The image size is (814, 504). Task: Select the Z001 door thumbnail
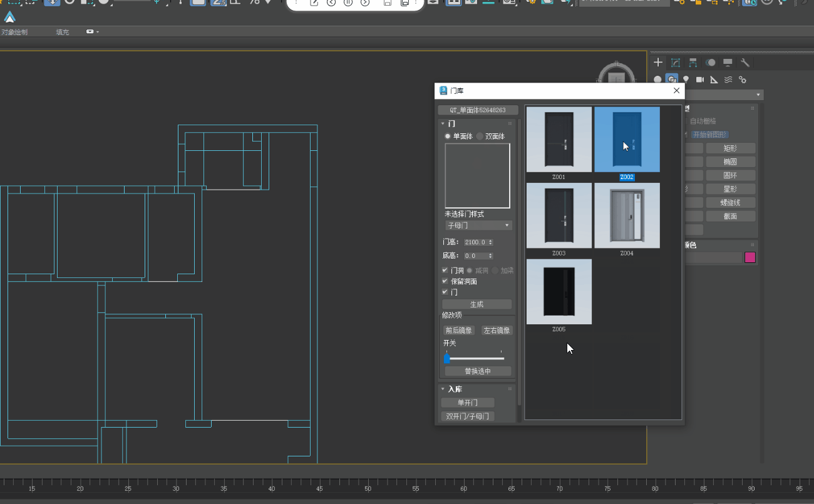point(559,140)
